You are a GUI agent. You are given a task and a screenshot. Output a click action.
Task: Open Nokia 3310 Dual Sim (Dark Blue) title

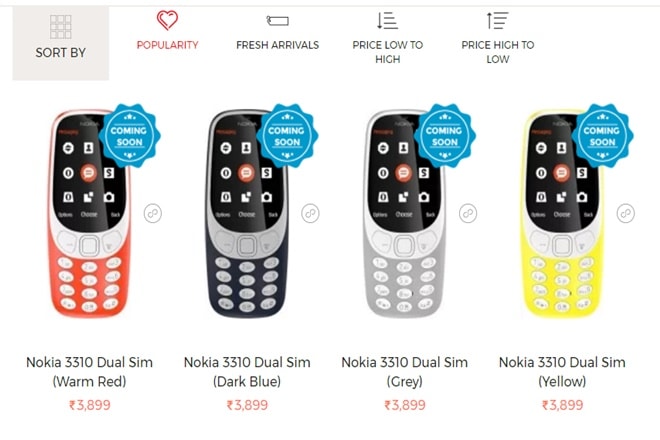pos(247,372)
